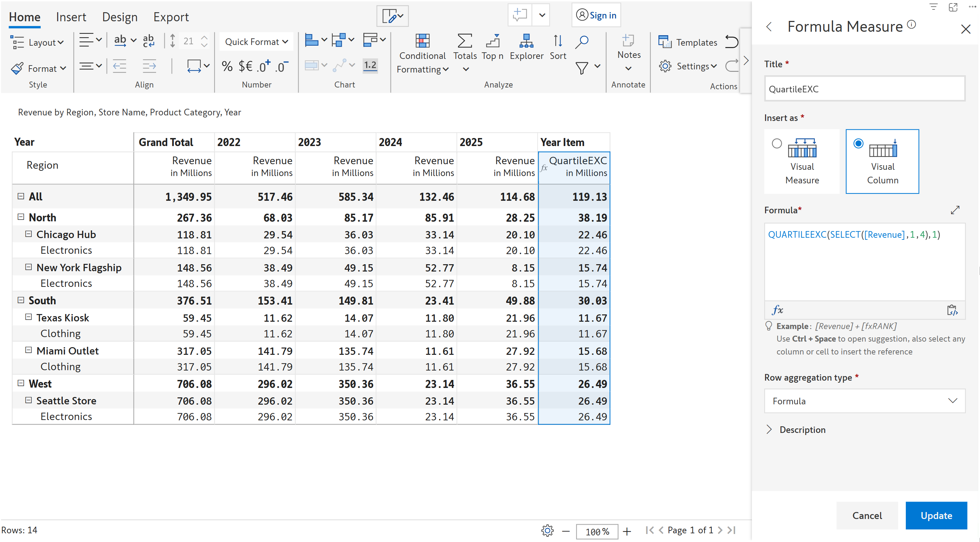Expand the Description section
Image resolution: width=980 pixels, height=542 pixels.
pos(769,429)
